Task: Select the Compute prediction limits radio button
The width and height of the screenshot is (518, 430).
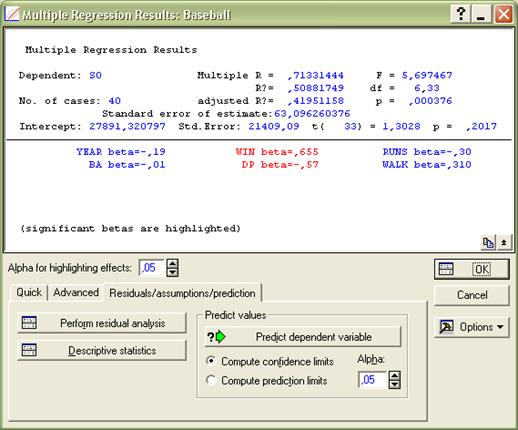Action: [211, 380]
